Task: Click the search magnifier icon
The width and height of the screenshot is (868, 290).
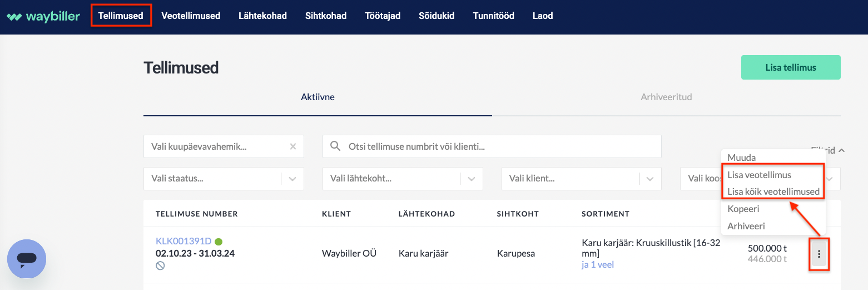Action: (x=335, y=146)
